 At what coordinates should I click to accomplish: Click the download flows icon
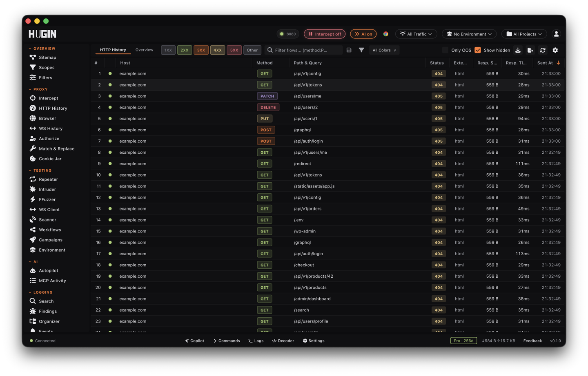[518, 50]
